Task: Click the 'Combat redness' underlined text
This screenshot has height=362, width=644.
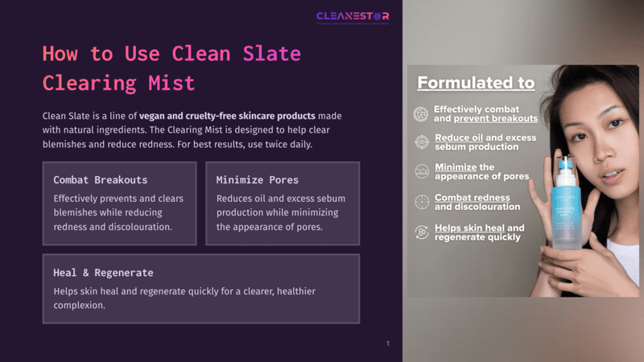Action: click(473, 198)
